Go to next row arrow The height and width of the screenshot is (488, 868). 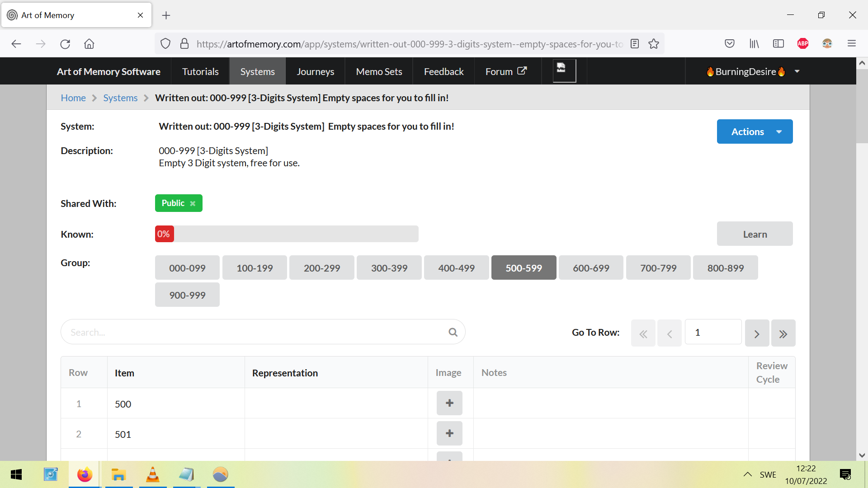coord(757,333)
